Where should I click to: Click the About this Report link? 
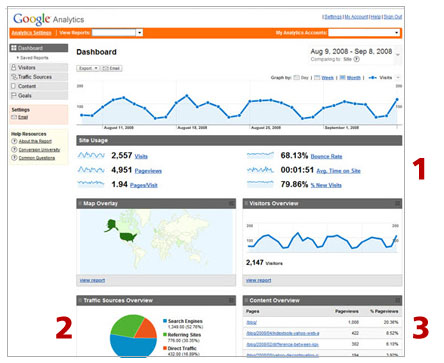[35, 141]
